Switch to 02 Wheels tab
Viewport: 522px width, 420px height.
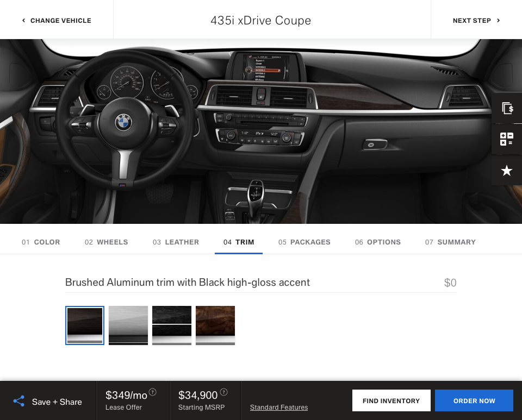click(x=106, y=242)
